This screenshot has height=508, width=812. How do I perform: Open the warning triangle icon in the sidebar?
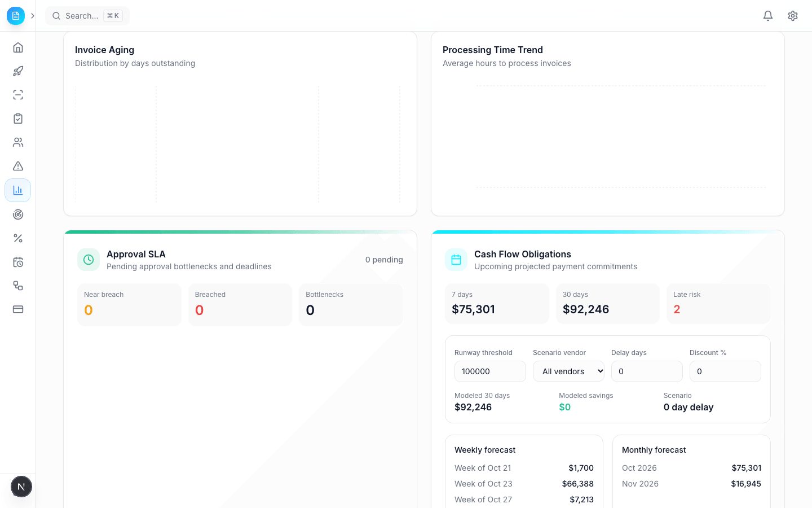(18, 166)
